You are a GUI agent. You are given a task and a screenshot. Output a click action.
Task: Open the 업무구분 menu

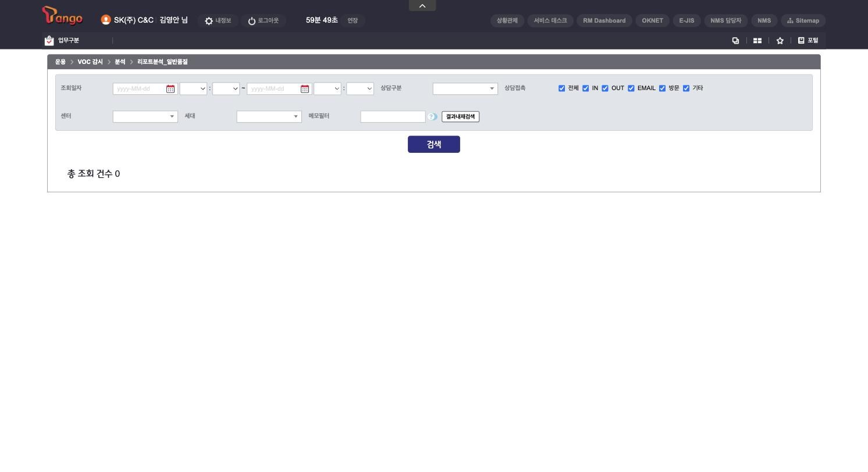pos(62,40)
